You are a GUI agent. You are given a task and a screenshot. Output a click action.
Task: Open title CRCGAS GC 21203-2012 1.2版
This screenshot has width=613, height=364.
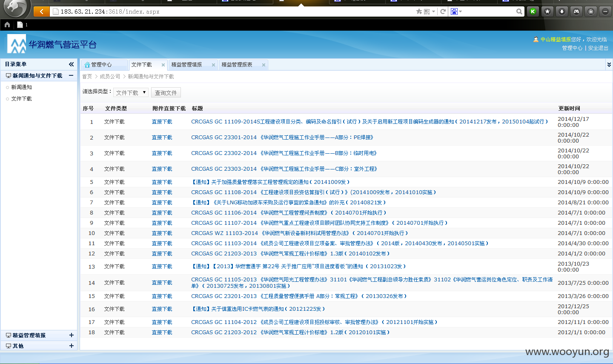click(290, 332)
